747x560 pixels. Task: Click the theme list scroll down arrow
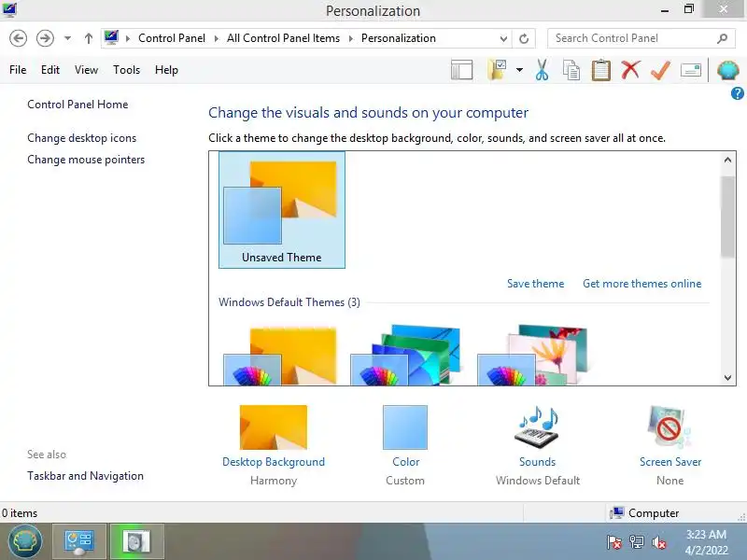727,378
